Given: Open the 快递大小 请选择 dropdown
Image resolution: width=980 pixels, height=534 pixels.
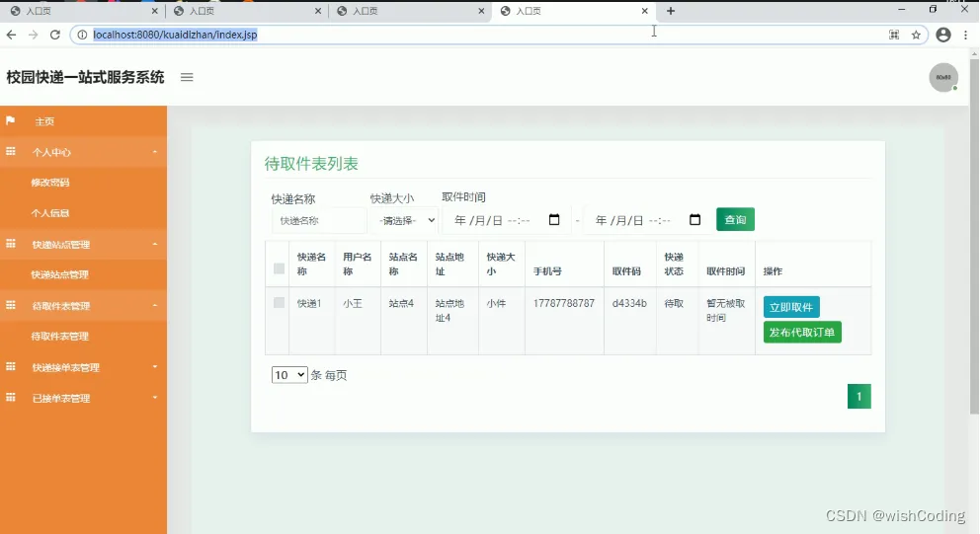Looking at the screenshot, I should coord(405,220).
